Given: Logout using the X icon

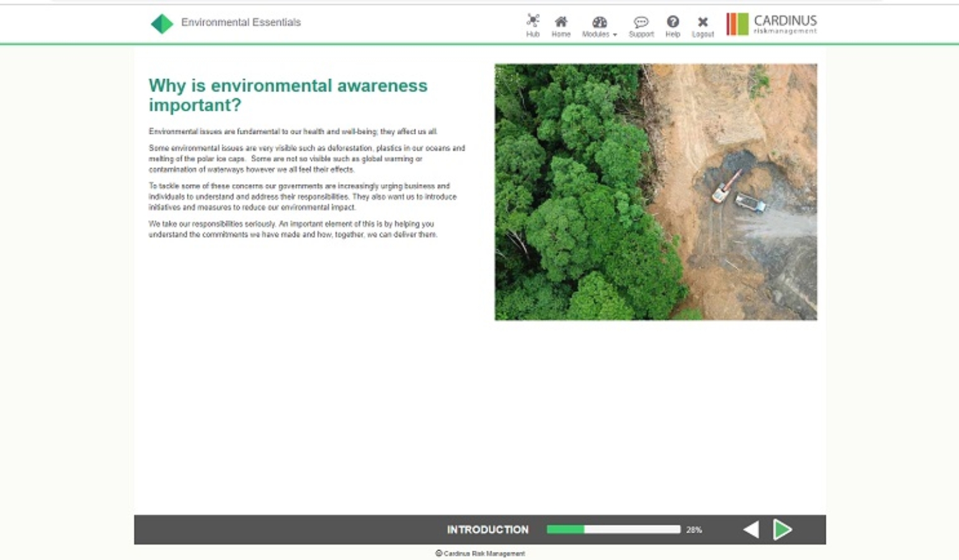Looking at the screenshot, I should coord(703,22).
